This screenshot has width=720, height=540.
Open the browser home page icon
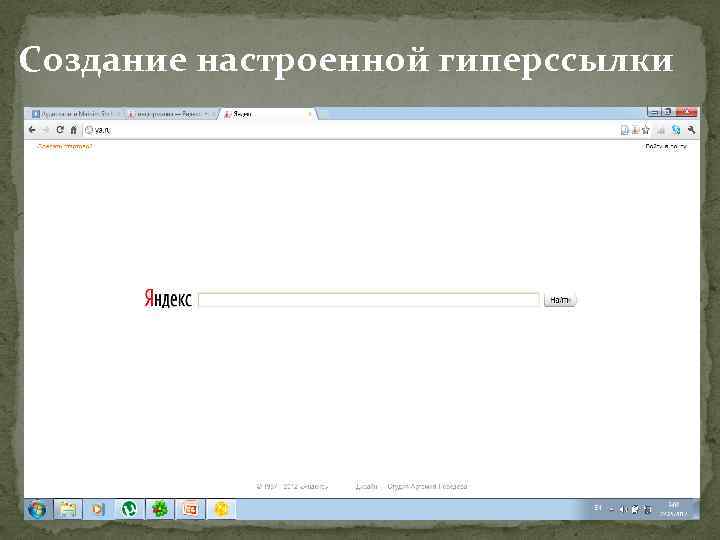click(x=73, y=130)
